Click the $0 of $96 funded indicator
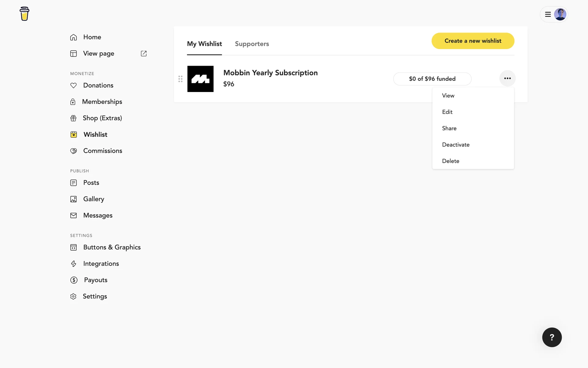 [x=432, y=79]
